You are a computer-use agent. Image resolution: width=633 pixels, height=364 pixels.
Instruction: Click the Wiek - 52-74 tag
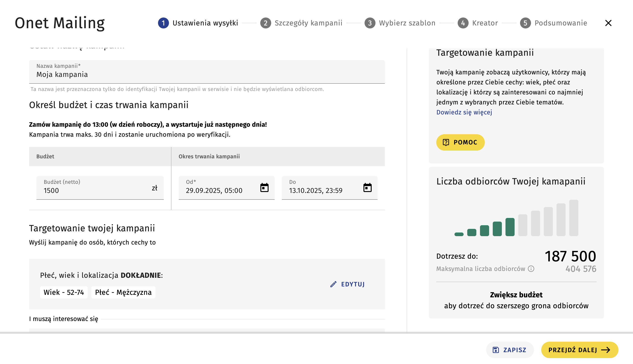tap(64, 292)
